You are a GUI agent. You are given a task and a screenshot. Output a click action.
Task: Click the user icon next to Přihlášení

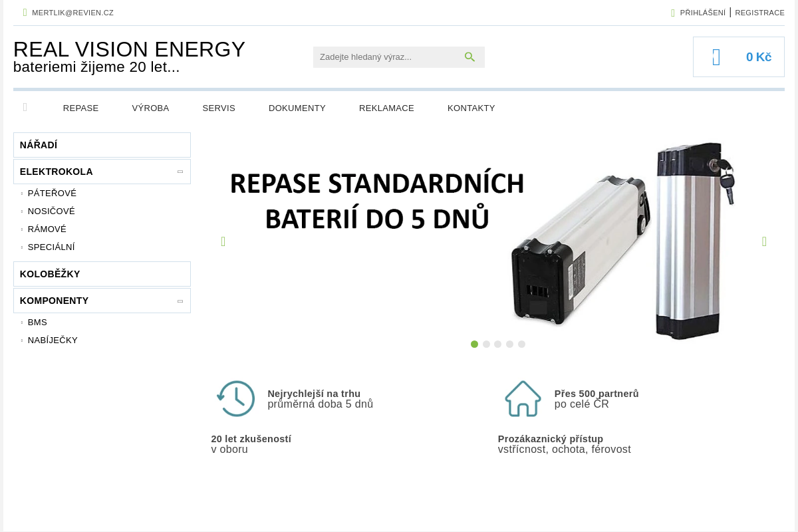click(x=673, y=13)
